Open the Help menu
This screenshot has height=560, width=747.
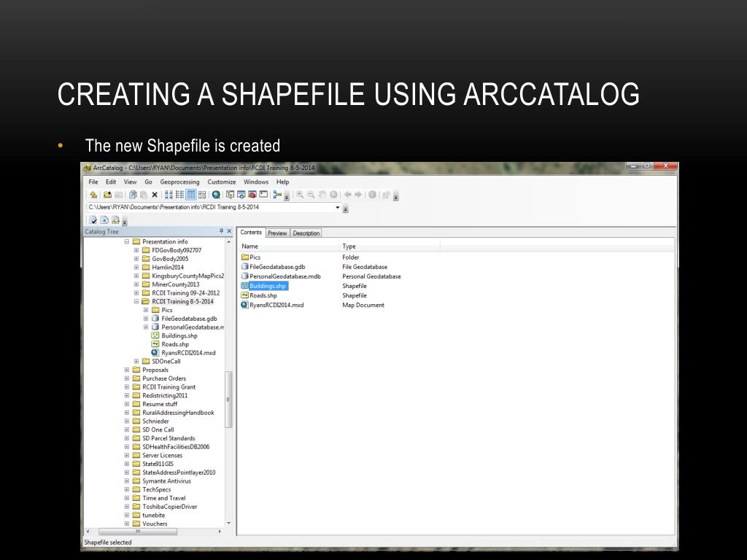tap(282, 182)
